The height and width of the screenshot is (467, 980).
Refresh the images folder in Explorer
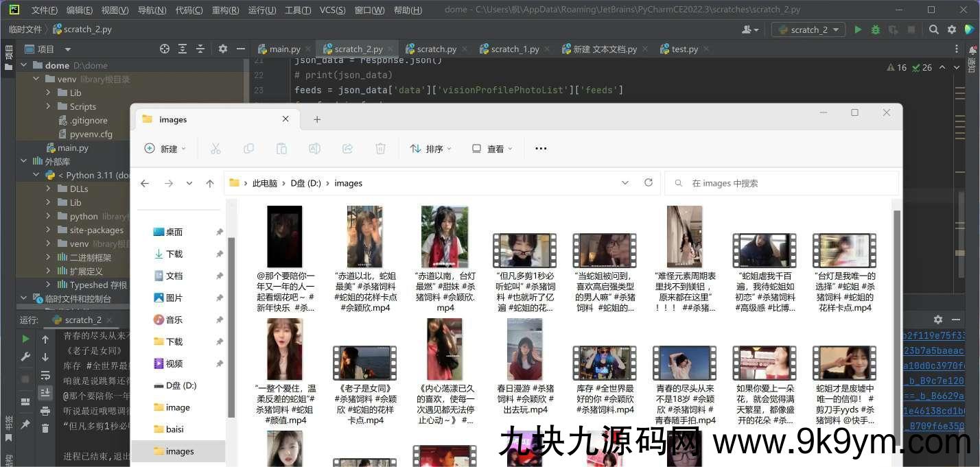[649, 183]
